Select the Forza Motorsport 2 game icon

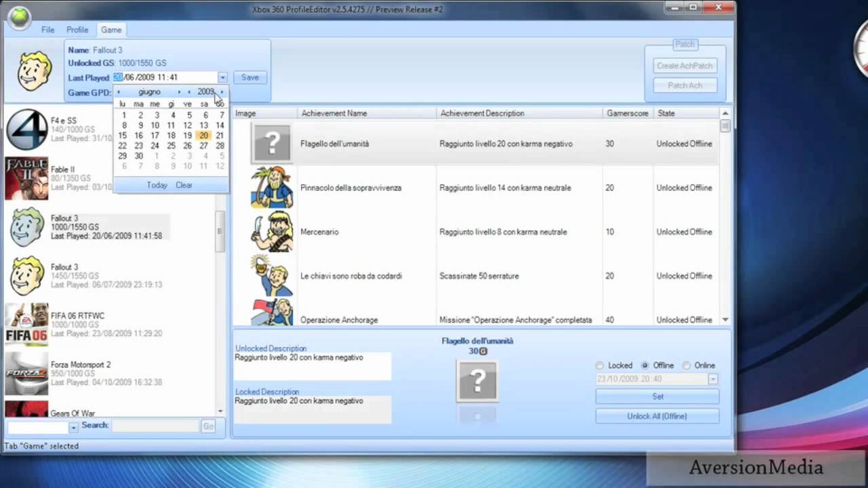point(27,373)
